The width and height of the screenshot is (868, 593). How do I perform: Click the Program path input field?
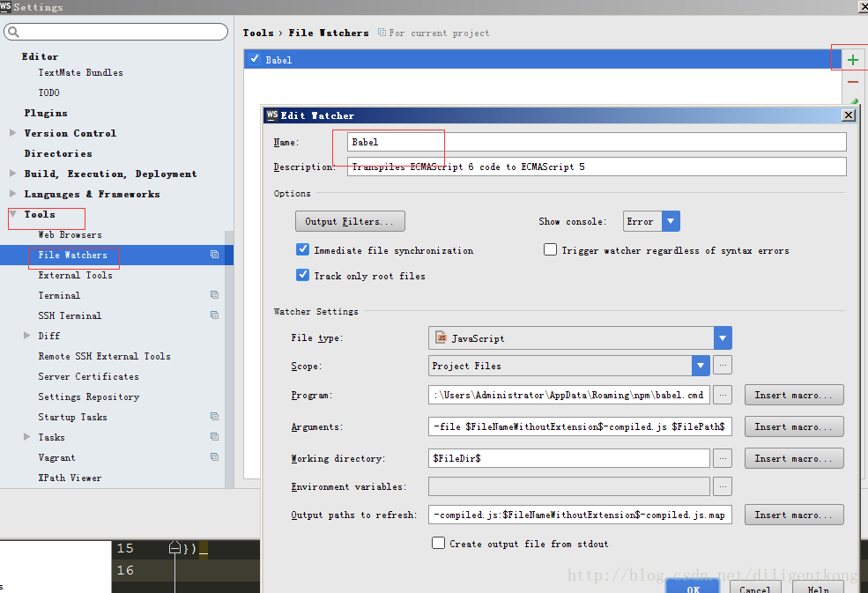pyautogui.click(x=569, y=395)
